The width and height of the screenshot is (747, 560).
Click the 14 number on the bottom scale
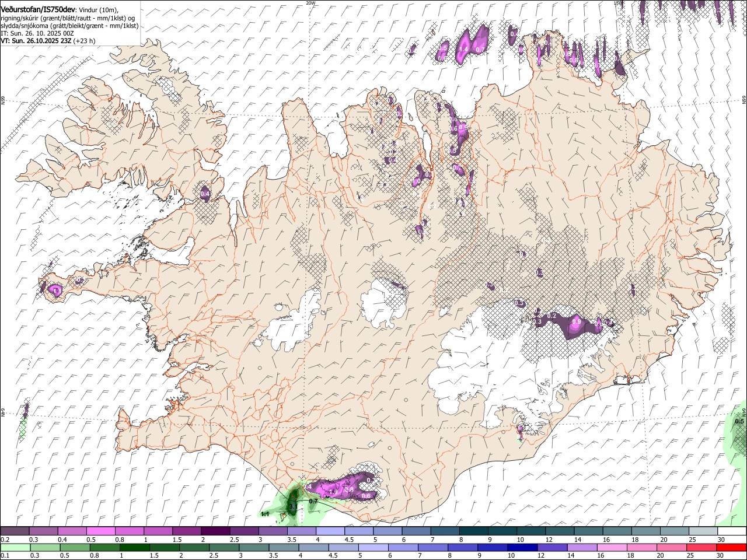571,556
